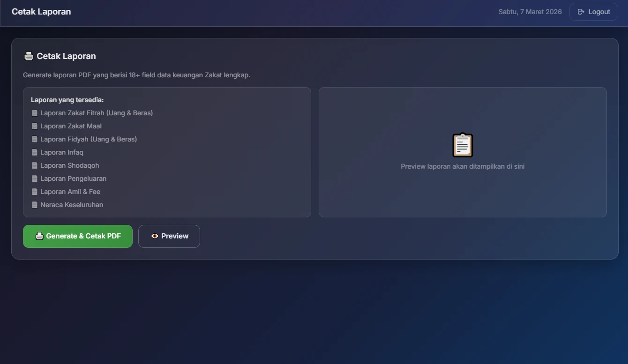Click the preview placeholder text area
The height and width of the screenshot is (364, 628).
[462, 166]
